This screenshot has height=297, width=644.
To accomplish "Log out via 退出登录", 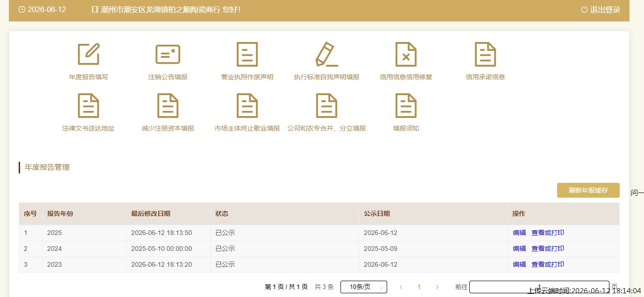I will (605, 9).
